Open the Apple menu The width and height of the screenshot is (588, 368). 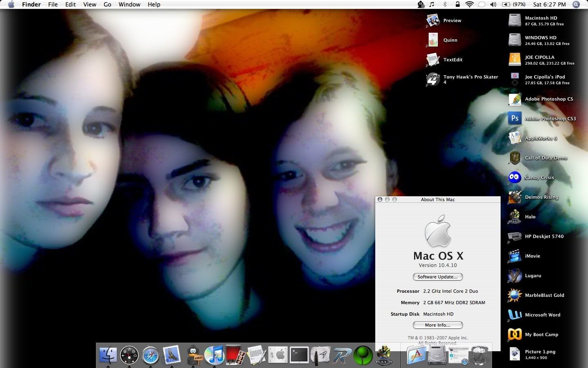point(11,4)
